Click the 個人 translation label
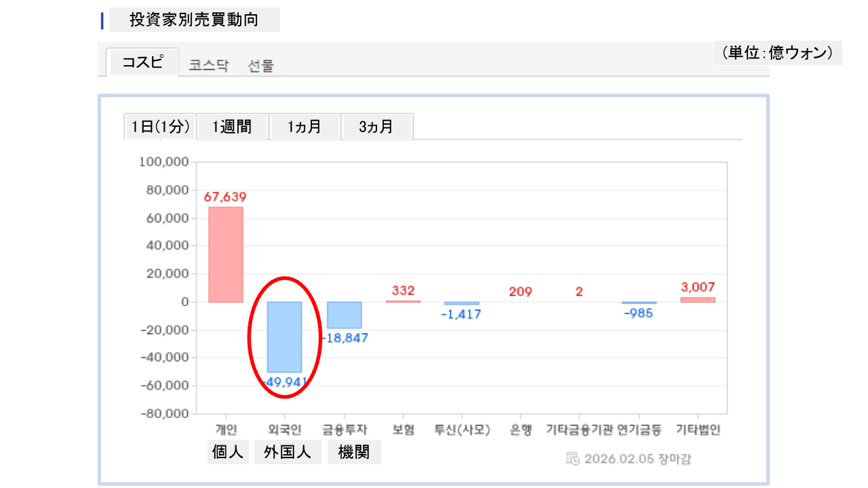The image size is (868, 488). [x=228, y=453]
